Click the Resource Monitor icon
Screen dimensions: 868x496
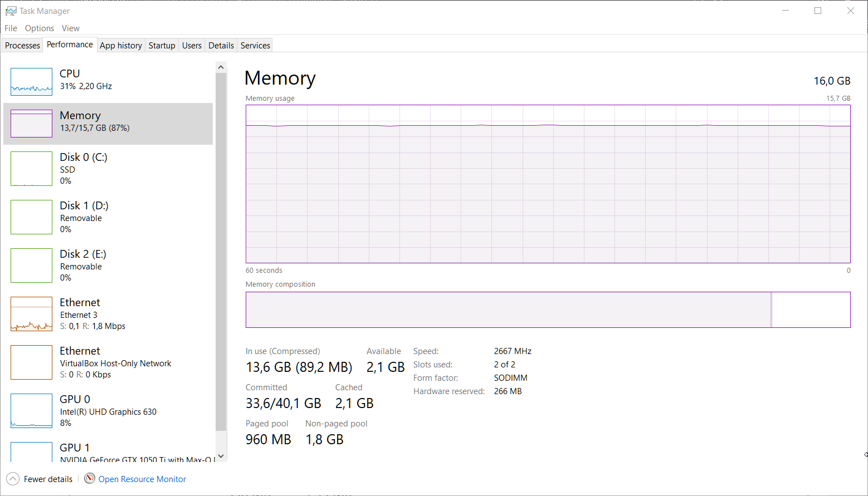pos(90,478)
